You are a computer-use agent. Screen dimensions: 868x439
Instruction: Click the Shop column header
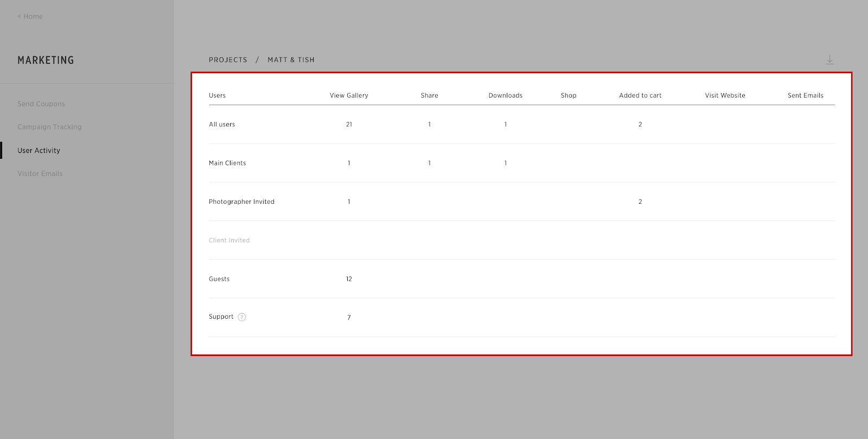(x=569, y=95)
